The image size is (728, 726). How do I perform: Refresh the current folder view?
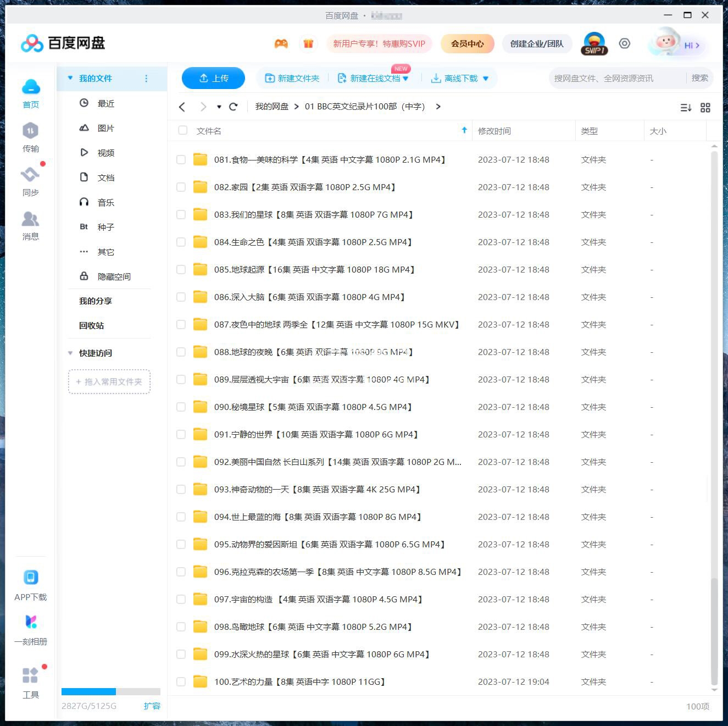tap(233, 107)
